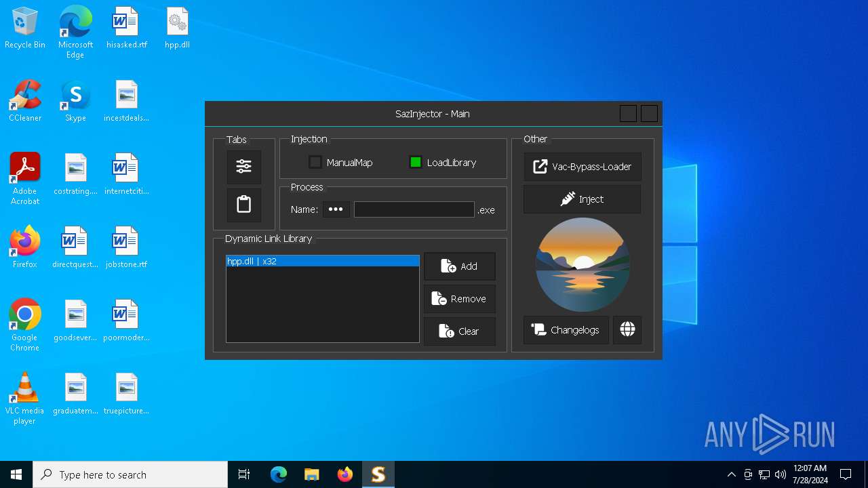This screenshot has width=868, height=488.
Task: Launch Edge from the taskbar
Action: point(279,474)
